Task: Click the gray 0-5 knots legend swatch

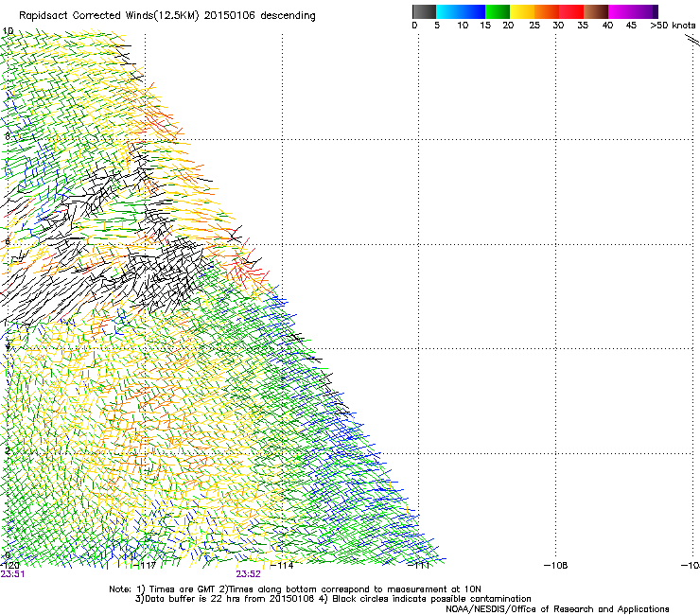Action: click(x=424, y=11)
